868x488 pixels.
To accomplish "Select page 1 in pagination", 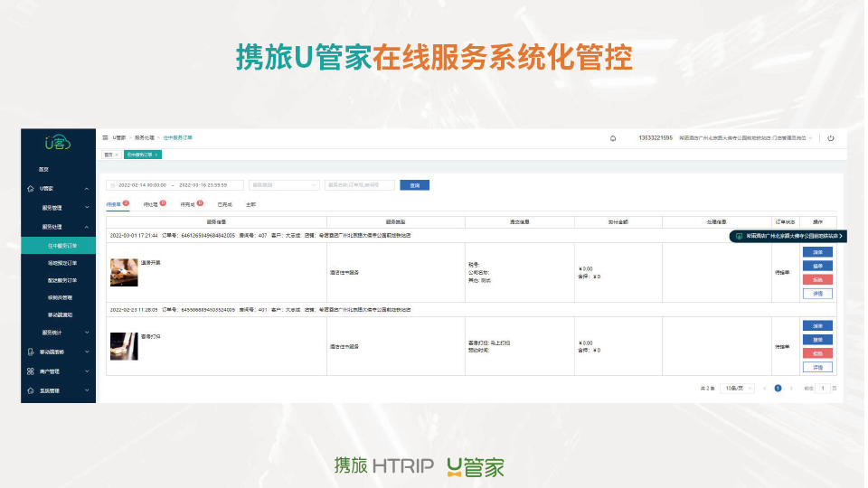I will 778,389.
